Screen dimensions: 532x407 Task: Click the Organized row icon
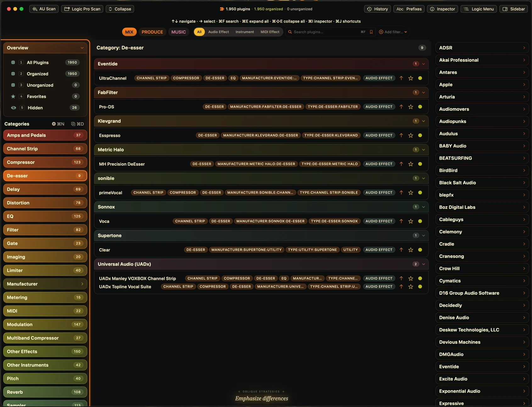(x=13, y=74)
